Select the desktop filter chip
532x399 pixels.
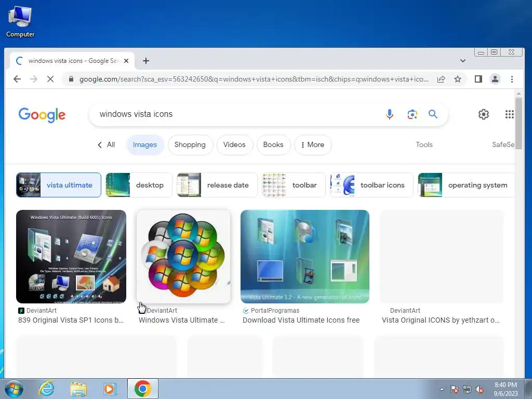(139, 185)
